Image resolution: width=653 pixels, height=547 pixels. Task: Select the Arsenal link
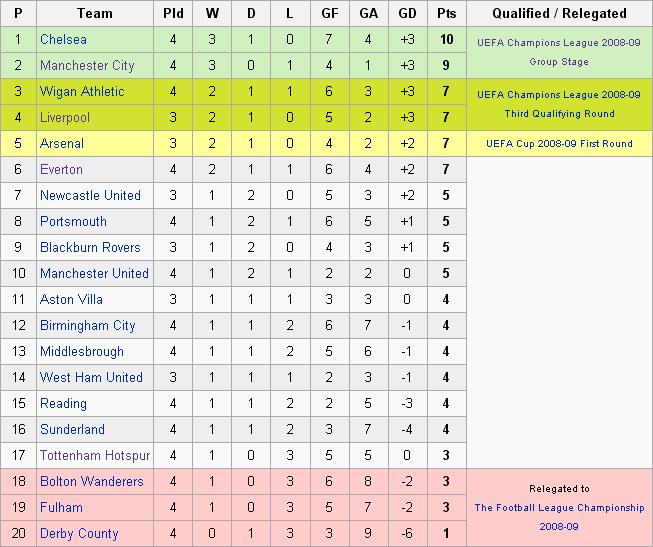coord(62,143)
